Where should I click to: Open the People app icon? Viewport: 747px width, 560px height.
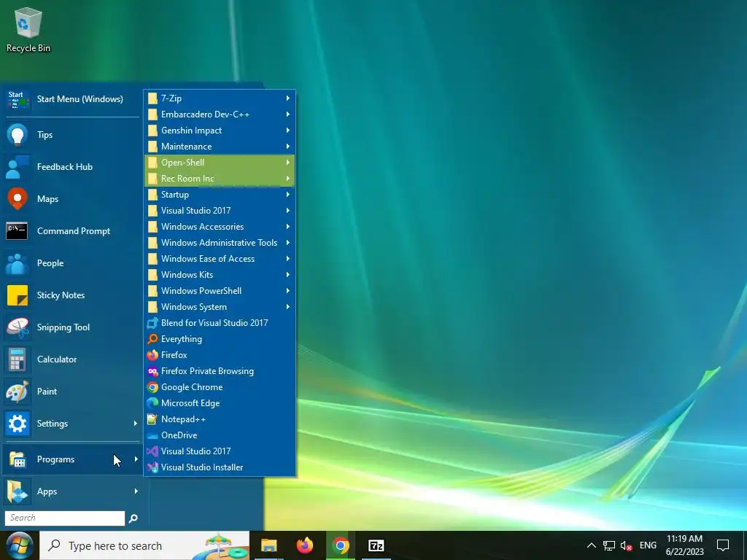coord(18,262)
